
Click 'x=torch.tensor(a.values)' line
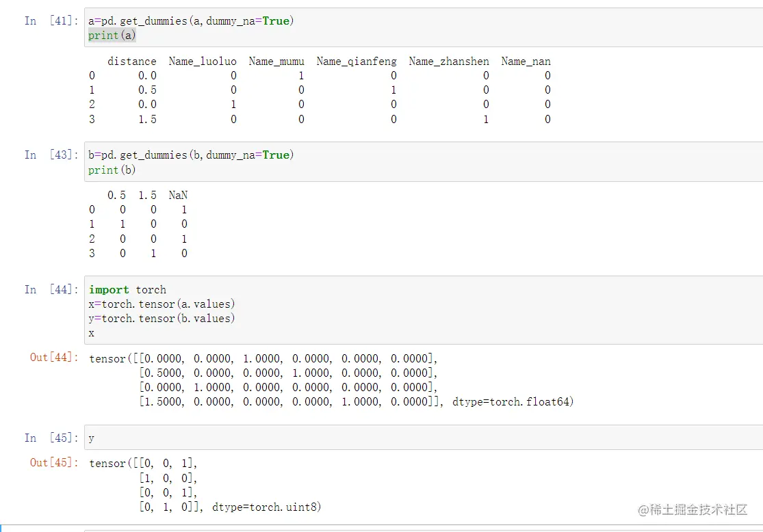click(x=161, y=304)
